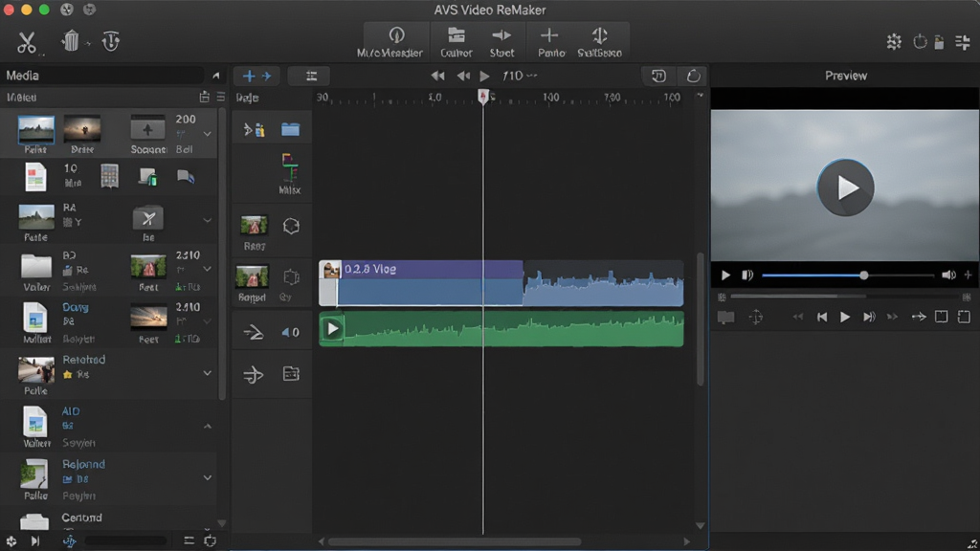Open the Stoet toolbar item

[x=501, y=42]
